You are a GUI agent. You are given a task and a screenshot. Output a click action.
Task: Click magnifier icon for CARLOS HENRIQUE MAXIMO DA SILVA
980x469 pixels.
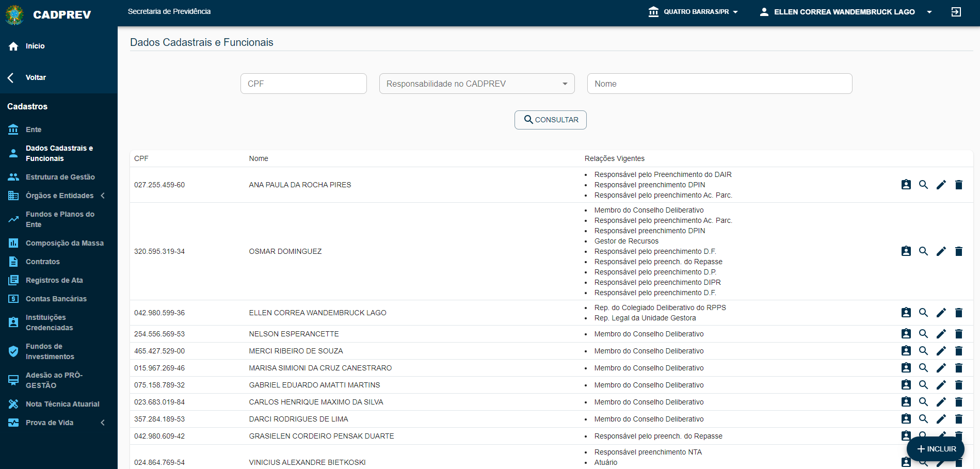tap(923, 402)
